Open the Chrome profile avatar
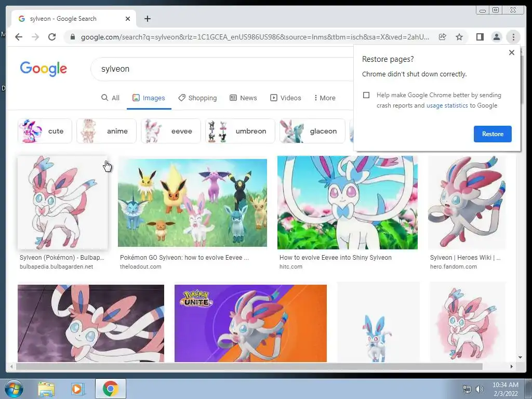This screenshot has height=399, width=532. [496, 37]
